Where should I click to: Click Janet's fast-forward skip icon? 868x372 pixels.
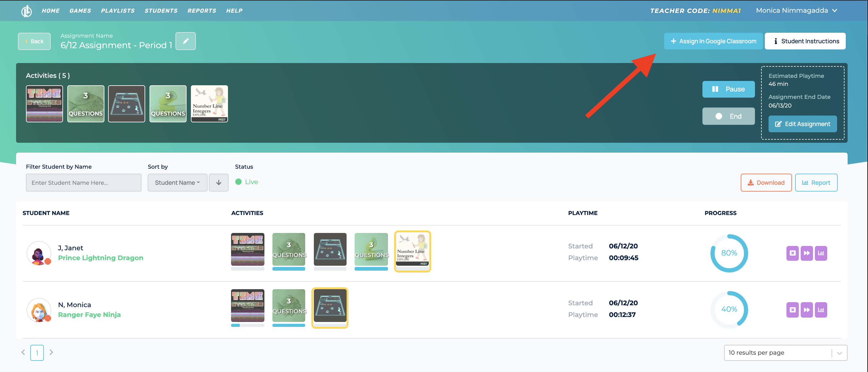tap(807, 253)
